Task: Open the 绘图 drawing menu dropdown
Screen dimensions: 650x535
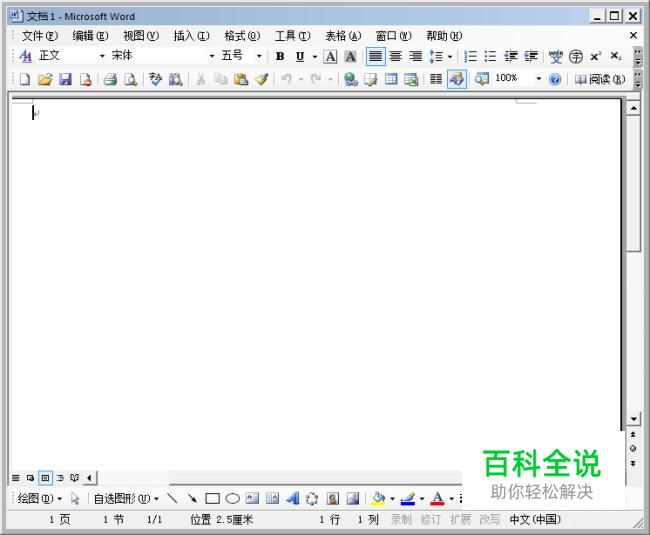Action: point(39,499)
